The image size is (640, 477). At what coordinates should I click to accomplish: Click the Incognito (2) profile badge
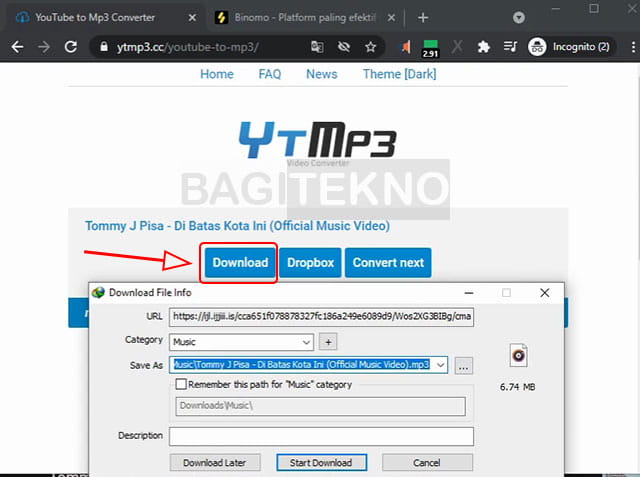click(x=571, y=47)
